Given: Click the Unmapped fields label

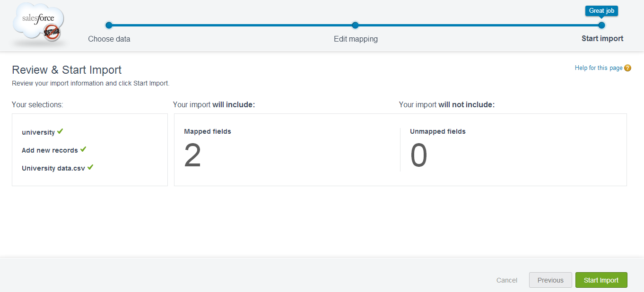Looking at the screenshot, I should [x=438, y=131].
